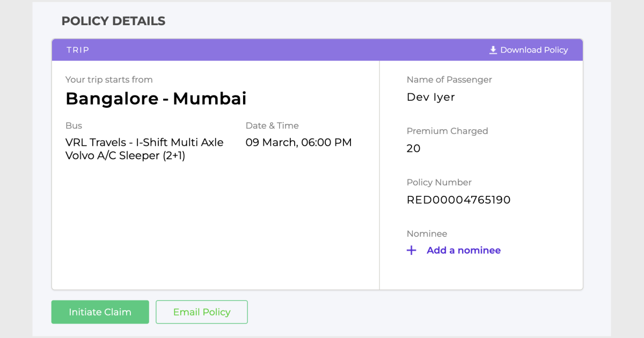Click the VRL Travels bus name text

tap(144, 149)
